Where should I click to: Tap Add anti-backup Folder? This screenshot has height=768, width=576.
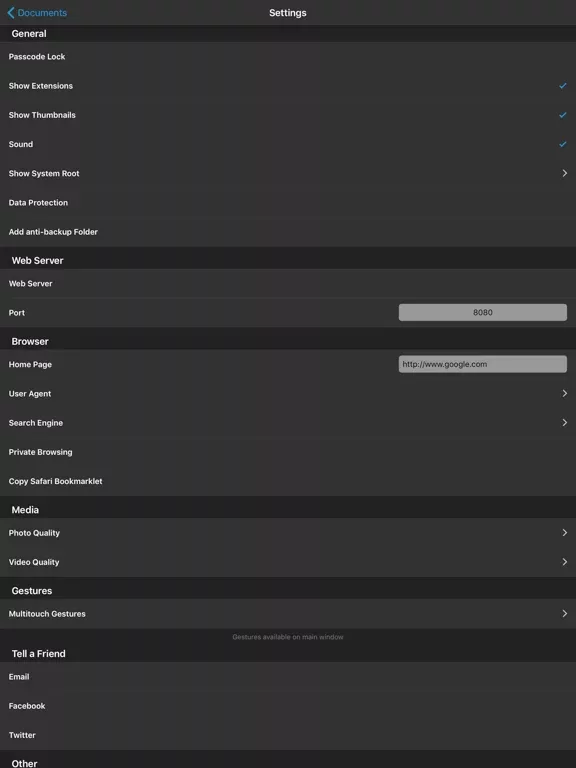click(x=288, y=232)
